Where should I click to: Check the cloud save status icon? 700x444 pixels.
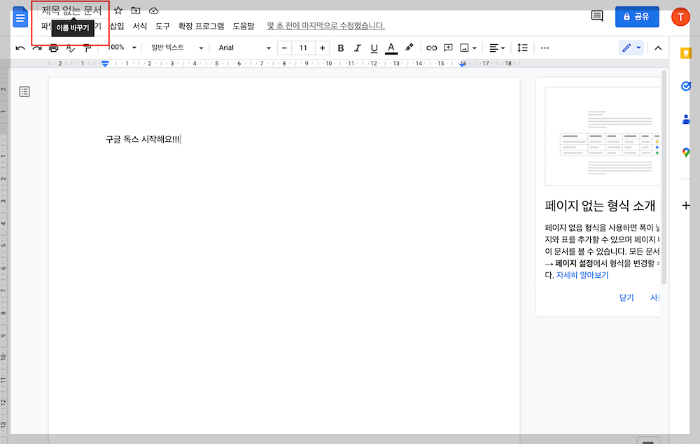154,10
